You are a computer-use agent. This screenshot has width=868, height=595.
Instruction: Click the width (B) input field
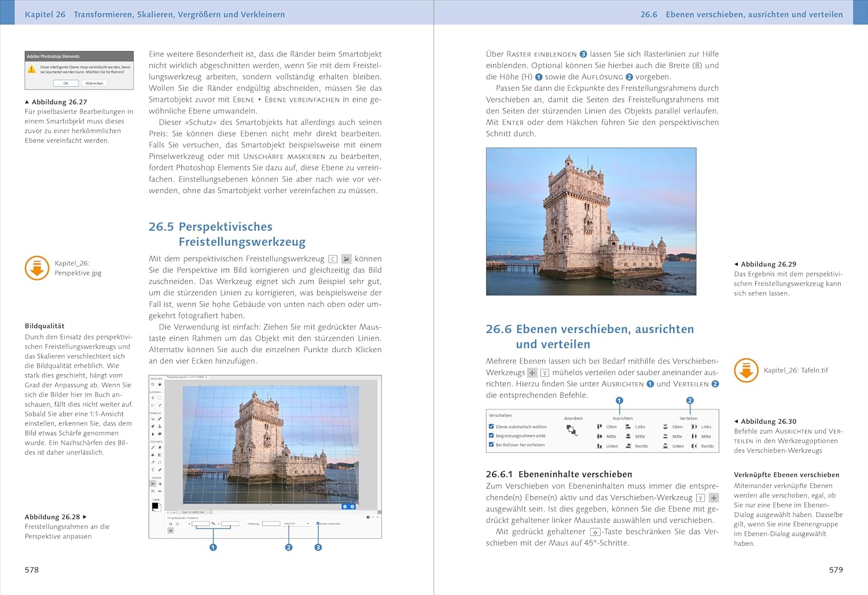(201, 523)
